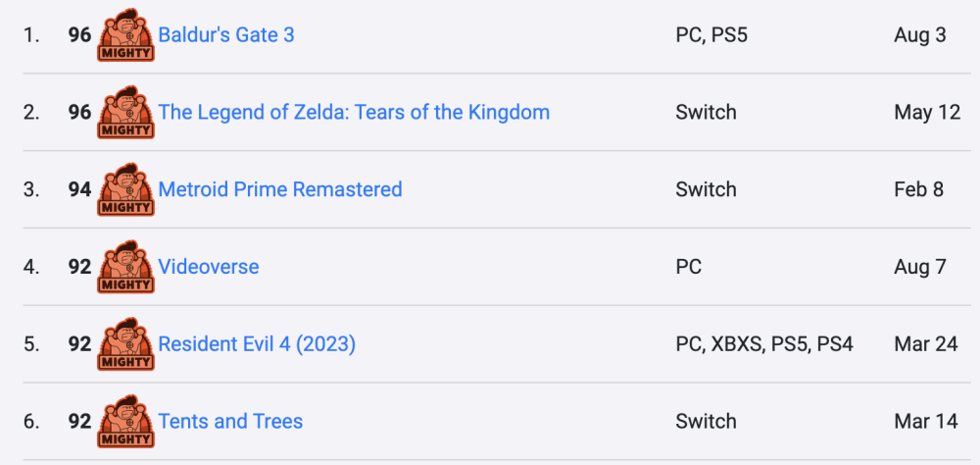980x465 pixels.
Task: Click the Mighty badge next to Zelda: Tears of the Kingdom
Action: (125, 112)
